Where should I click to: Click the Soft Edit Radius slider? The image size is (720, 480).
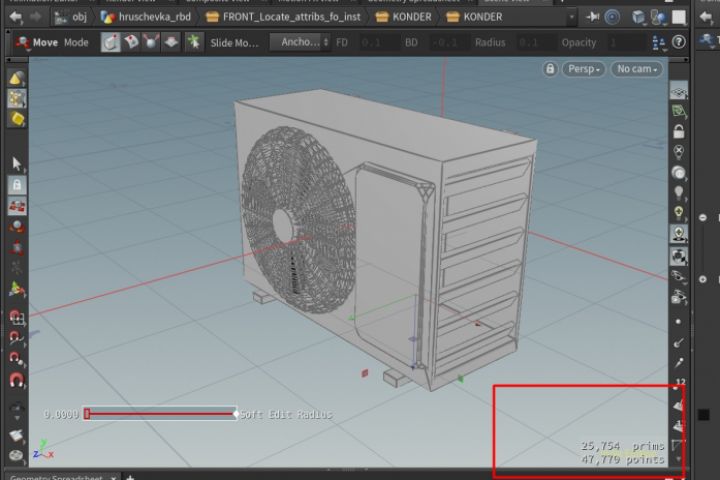click(x=160, y=414)
